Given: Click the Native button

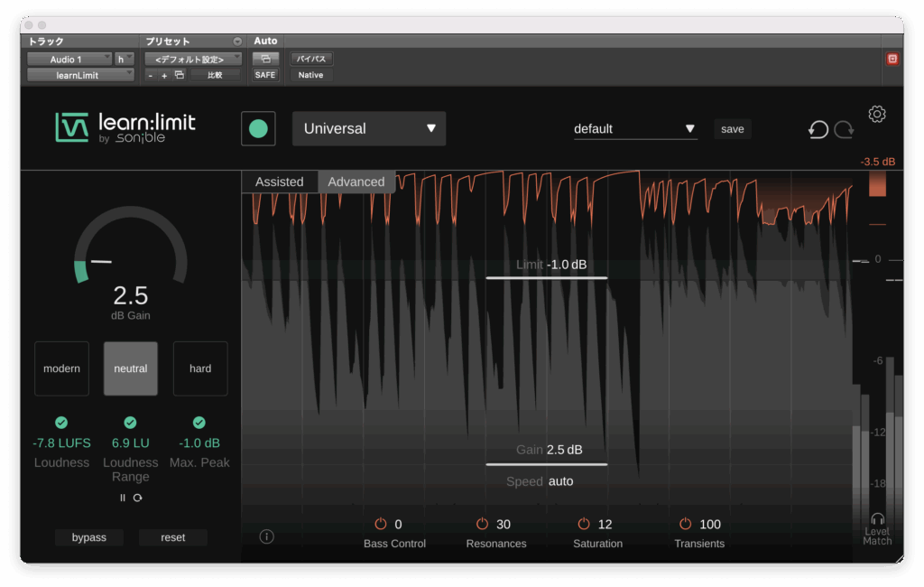Looking at the screenshot, I should 310,75.
